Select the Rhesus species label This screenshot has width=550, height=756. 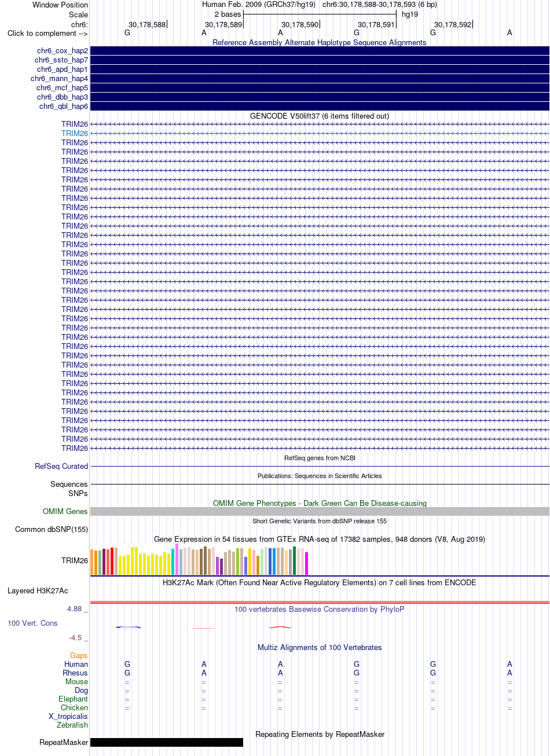click(x=75, y=673)
